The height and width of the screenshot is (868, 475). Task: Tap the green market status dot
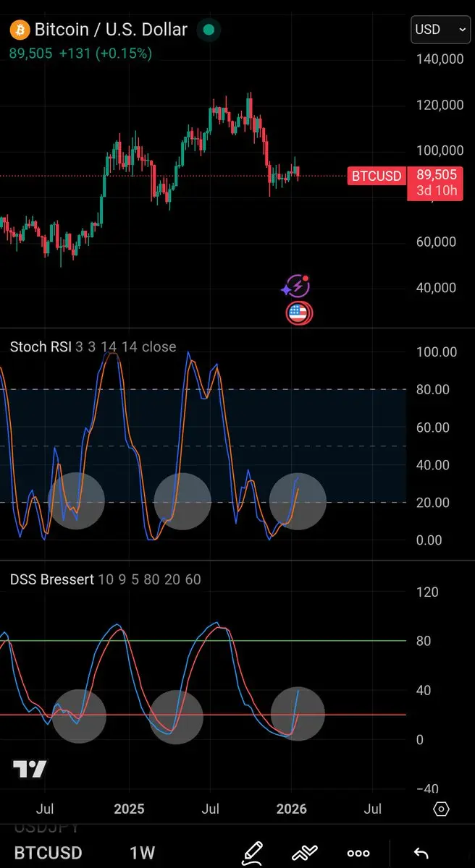pos(209,30)
